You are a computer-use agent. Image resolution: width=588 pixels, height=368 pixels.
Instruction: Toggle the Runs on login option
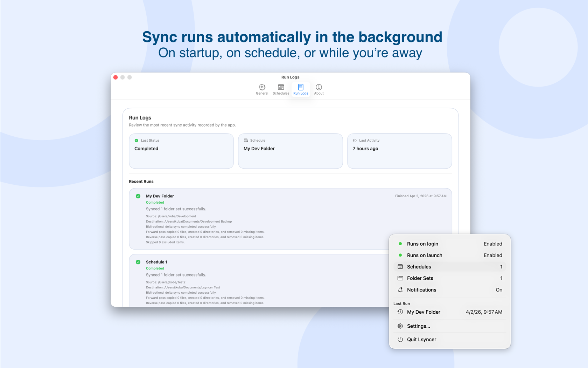[x=450, y=244]
